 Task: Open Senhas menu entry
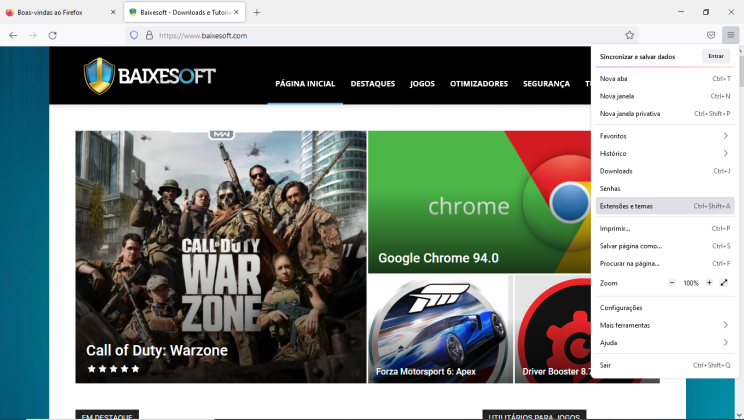pos(665,189)
